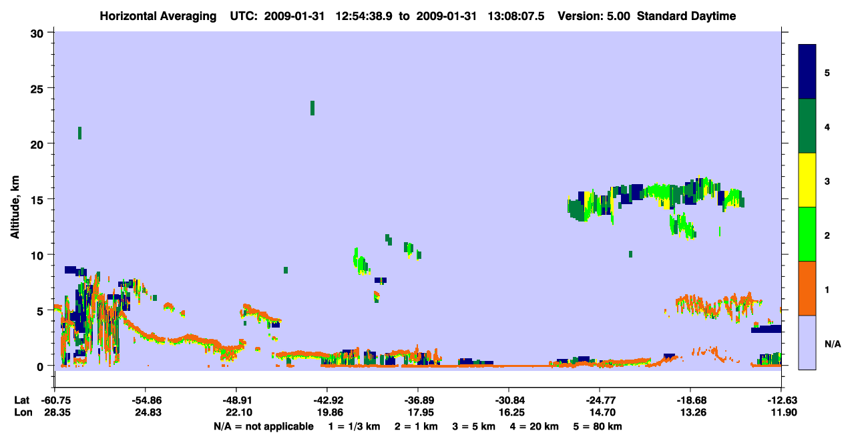Click latitude value -42.92
The width and height of the screenshot is (868, 445).
[x=327, y=400]
